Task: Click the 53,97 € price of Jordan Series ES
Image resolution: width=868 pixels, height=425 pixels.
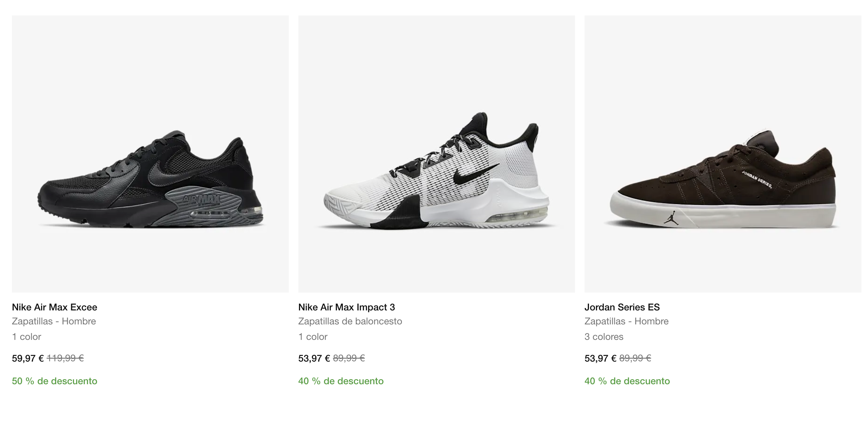Action: (600, 358)
